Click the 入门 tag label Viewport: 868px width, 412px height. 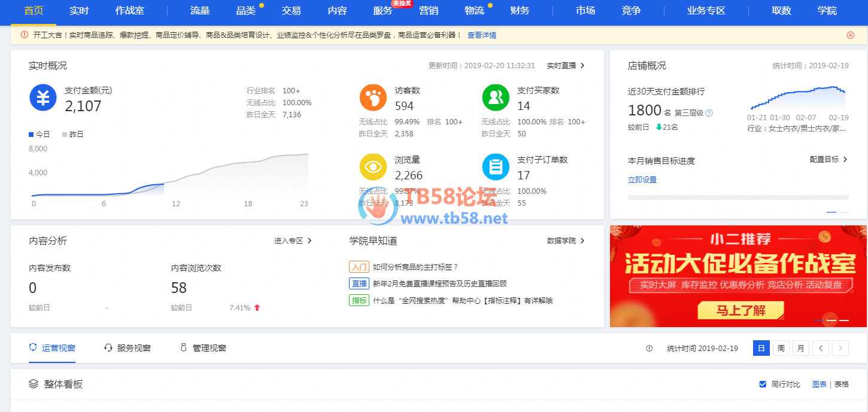coord(359,267)
